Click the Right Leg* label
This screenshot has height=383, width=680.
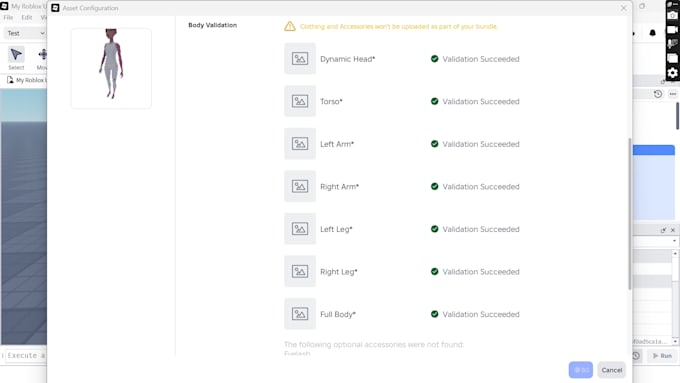339,272
